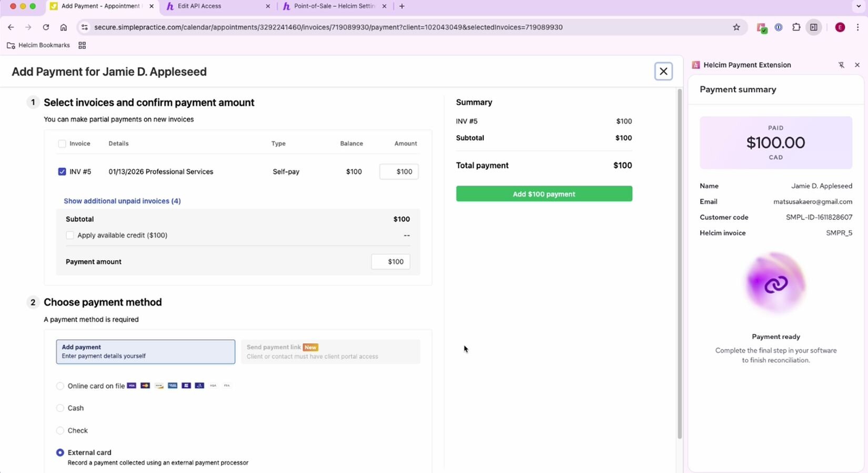Click the green Add $100 payment button

(544, 194)
